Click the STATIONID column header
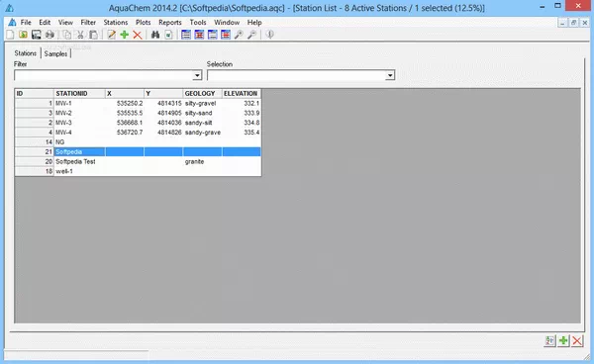The height and width of the screenshot is (364, 594). 79,93
